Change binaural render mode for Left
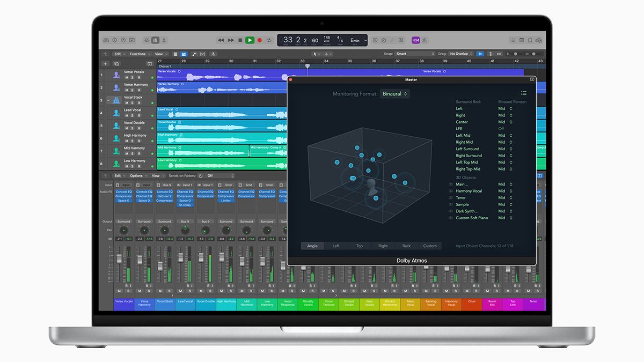 (505, 108)
